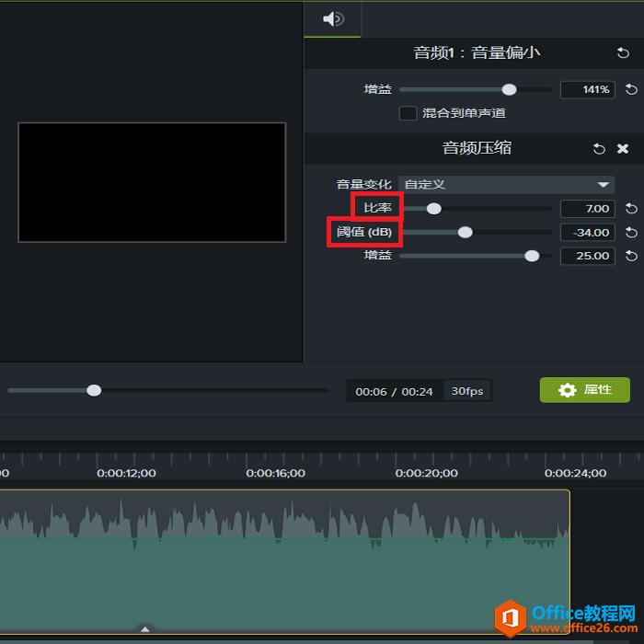The image size is (644, 644).
Task: Reset the 141% gain value
Action: pyautogui.click(x=631, y=90)
